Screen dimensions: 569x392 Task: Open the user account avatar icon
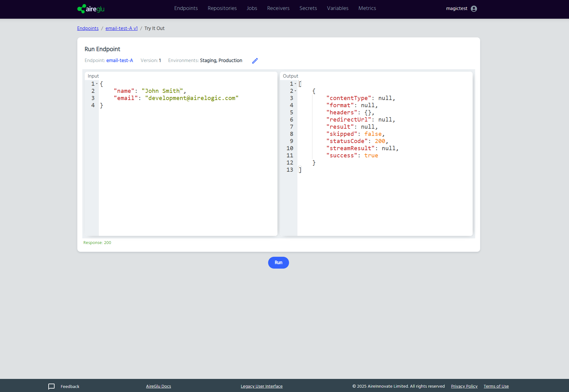[x=474, y=9]
